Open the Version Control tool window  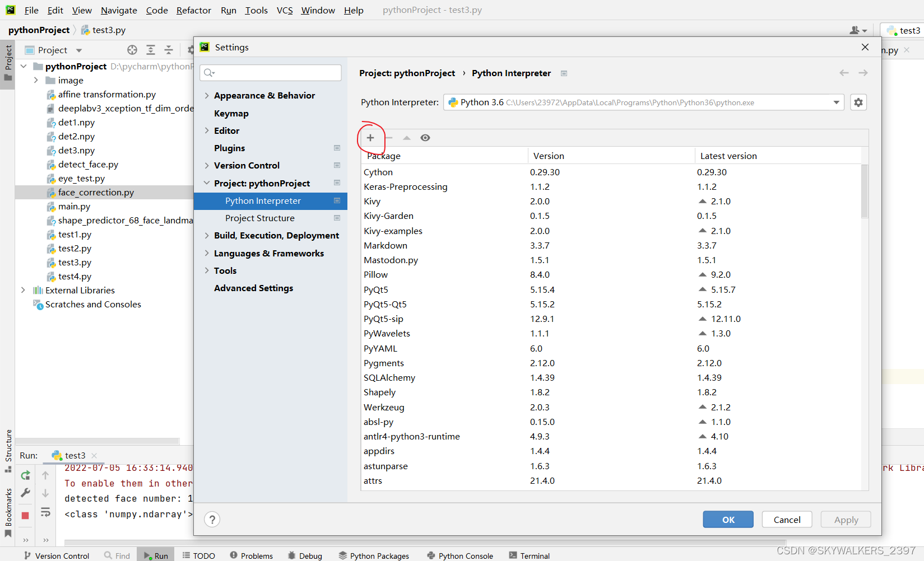coord(57,555)
